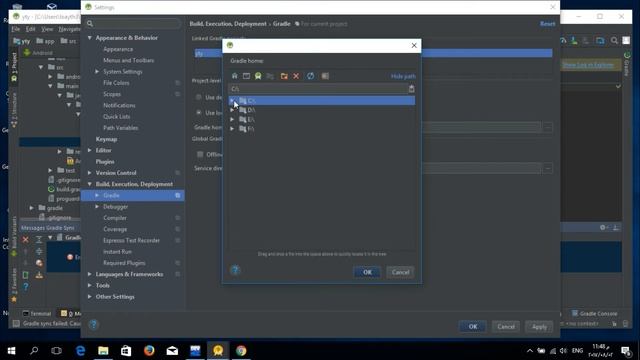Click the help icon in Settings window
Screen dimensions: 640x360
93,324
